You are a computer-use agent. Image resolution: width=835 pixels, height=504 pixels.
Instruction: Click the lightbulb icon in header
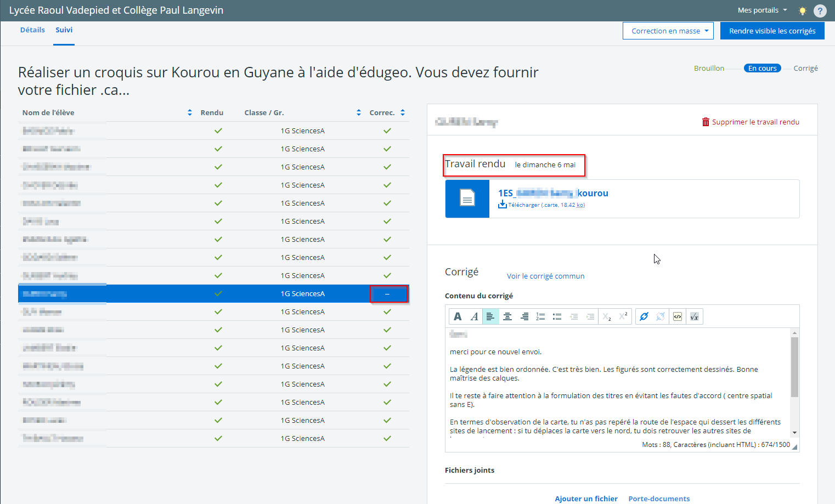pyautogui.click(x=802, y=10)
